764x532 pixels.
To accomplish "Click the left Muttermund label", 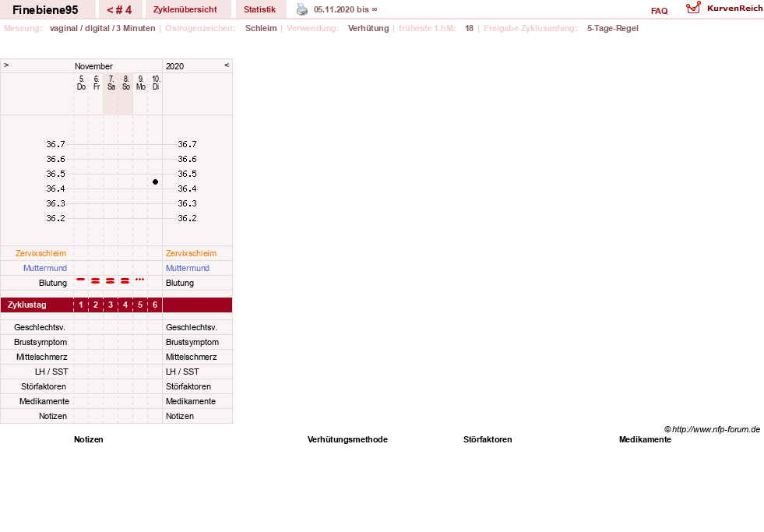I will click(x=45, y=268).
